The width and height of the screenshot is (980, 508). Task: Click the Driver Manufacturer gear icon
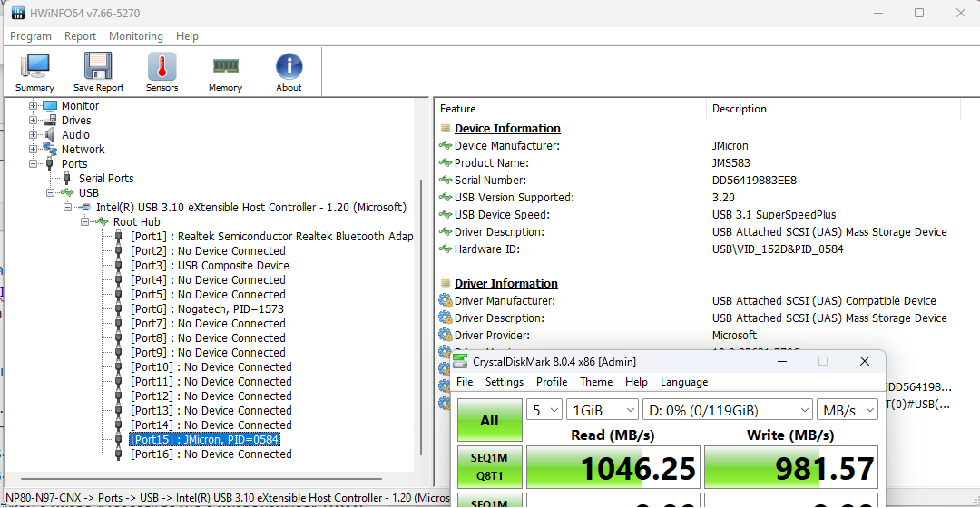pyautogui.click(x=445, y=300)
